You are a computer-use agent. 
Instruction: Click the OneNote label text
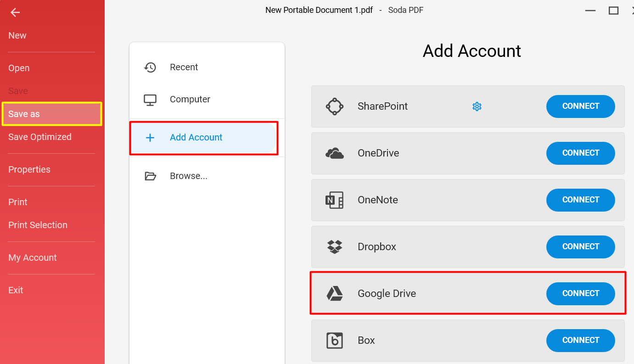coord(378,200)
